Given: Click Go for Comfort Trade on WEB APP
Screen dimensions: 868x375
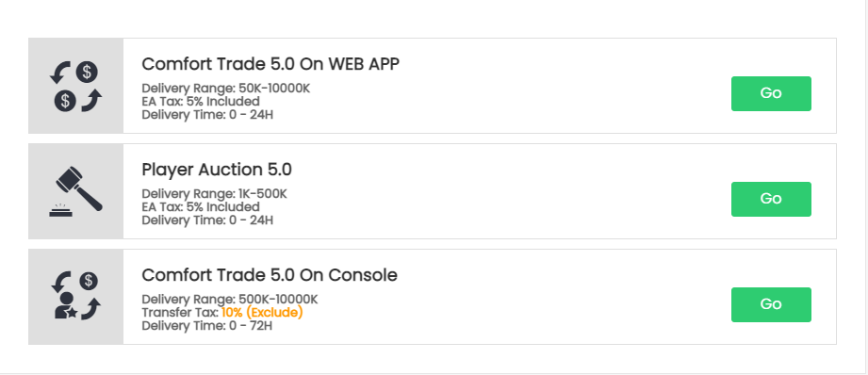Looking at the screenshot, I should [771, 93].
